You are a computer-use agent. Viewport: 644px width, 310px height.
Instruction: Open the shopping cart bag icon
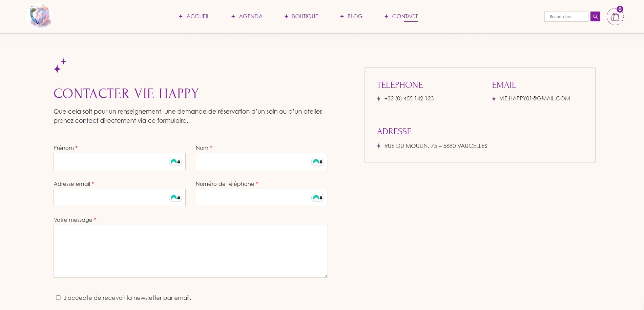click(x=615, y=17)
